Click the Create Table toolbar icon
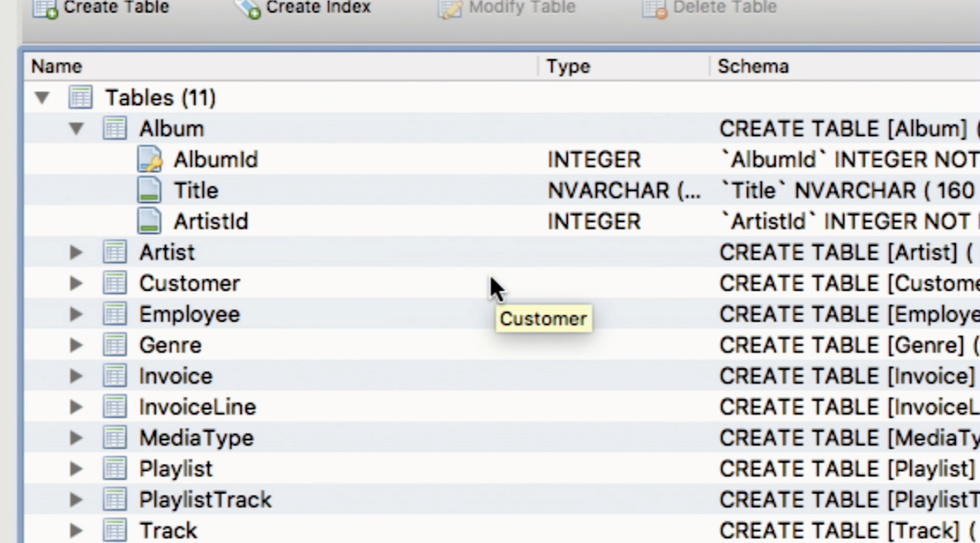The height and width of the screenshot is (543, 980). [x=44, y=8]
